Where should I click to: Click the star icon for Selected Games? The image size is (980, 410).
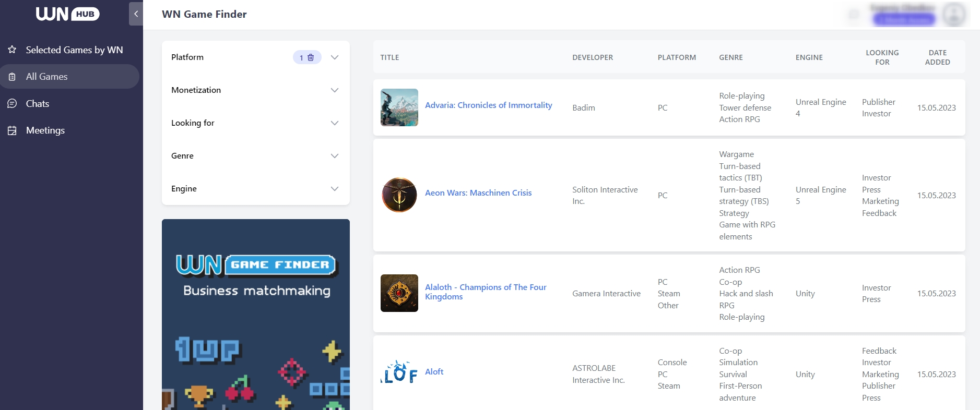point(13,50)
